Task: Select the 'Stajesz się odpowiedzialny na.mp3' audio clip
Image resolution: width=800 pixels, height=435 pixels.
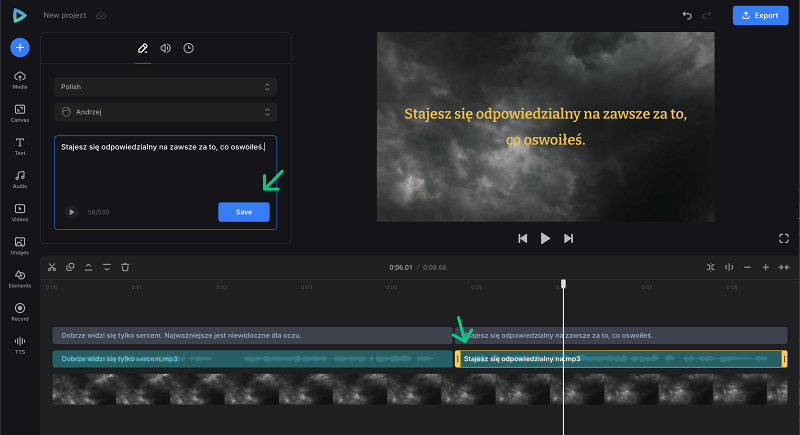Action: pos(621,359)
